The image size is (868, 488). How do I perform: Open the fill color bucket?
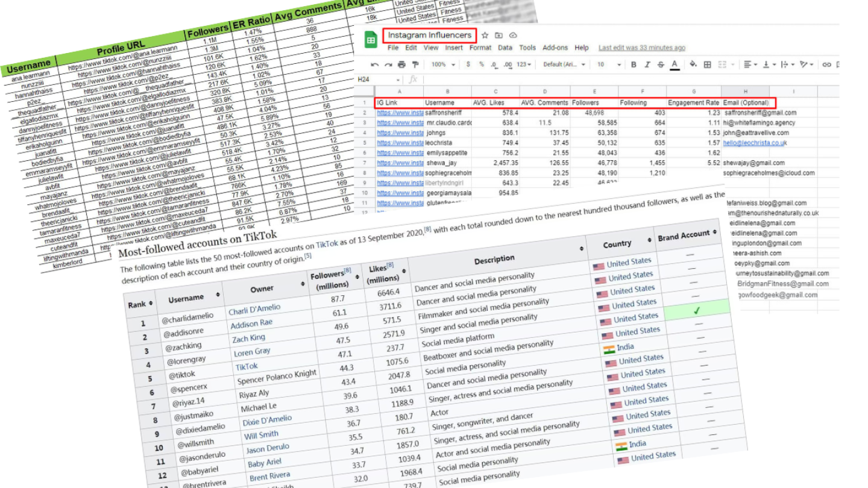click(x=693, y=64)
